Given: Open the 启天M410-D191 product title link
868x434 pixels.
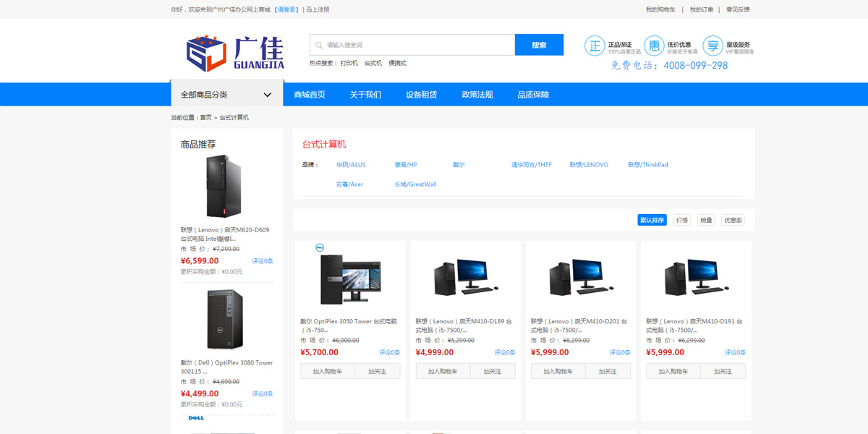Looking at the screenshot, I should click(x=694, y=325).
